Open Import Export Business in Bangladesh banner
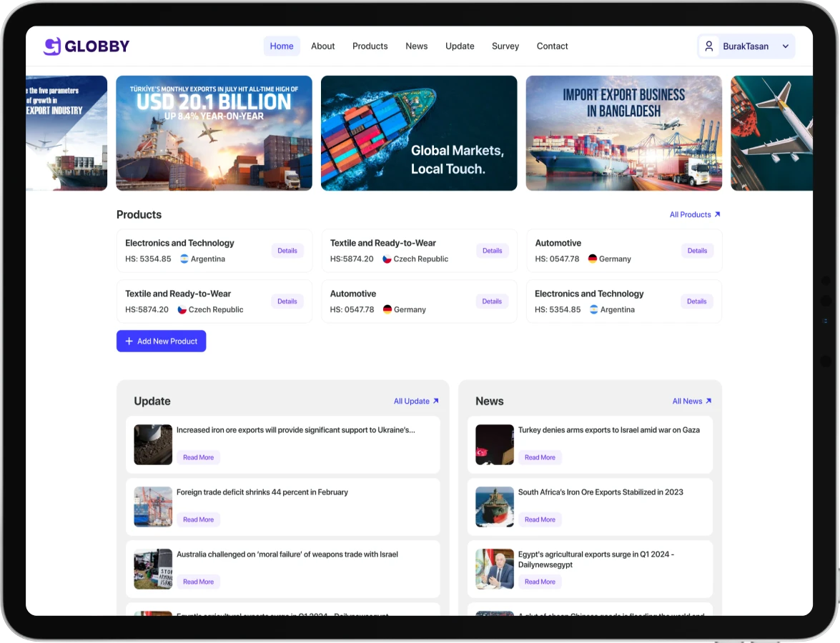Image resolution: width=840 pixels, height=643 pixels. point(624,133)
